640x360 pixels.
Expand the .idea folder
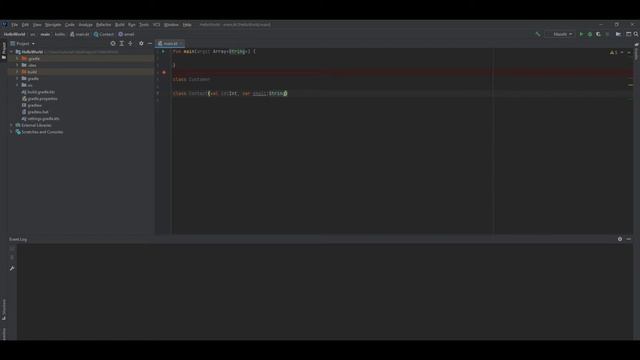pyautogui.click(x=18, y=65)
